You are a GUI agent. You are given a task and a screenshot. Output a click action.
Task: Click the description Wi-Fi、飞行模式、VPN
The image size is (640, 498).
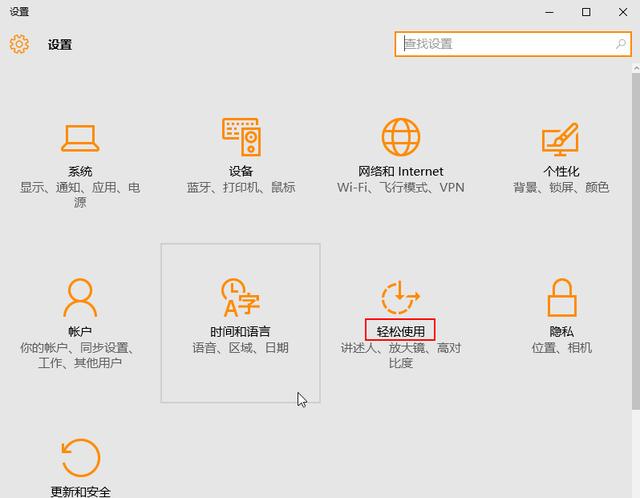click(x=400, y=187)
